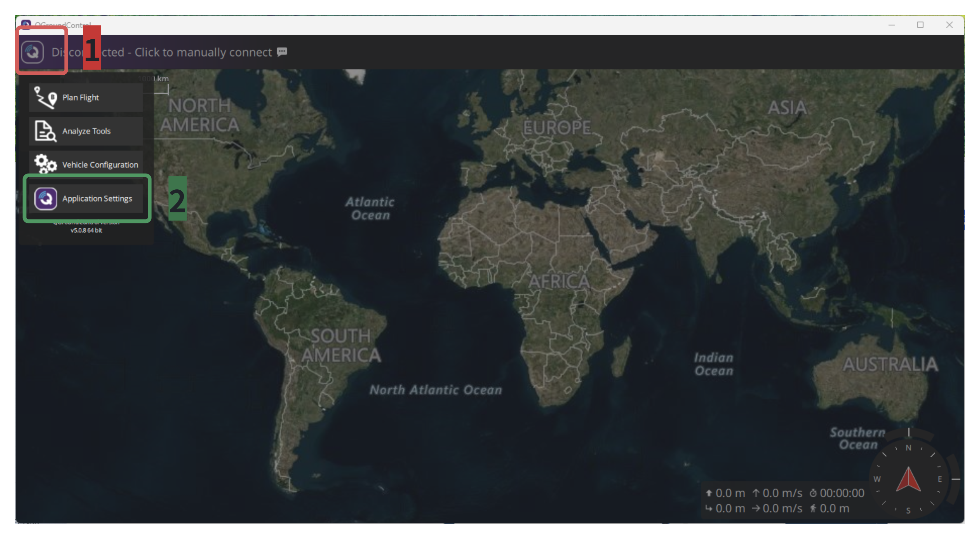
Task: Open Analyze Tools
Action: point(86,131)
